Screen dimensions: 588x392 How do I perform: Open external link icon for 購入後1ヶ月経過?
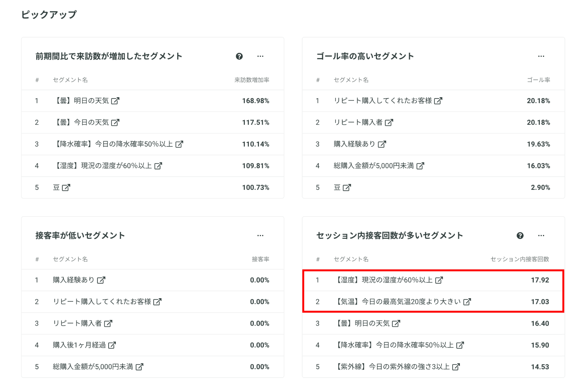tap(112, 345)
